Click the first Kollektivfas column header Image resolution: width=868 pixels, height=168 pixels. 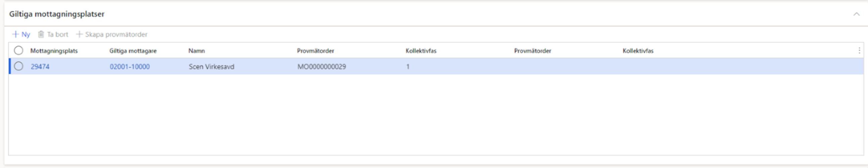point(421,51)
